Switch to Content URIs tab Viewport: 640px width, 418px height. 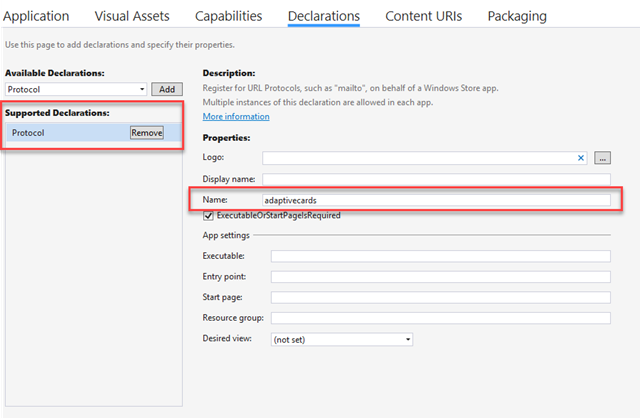point(424,16)
